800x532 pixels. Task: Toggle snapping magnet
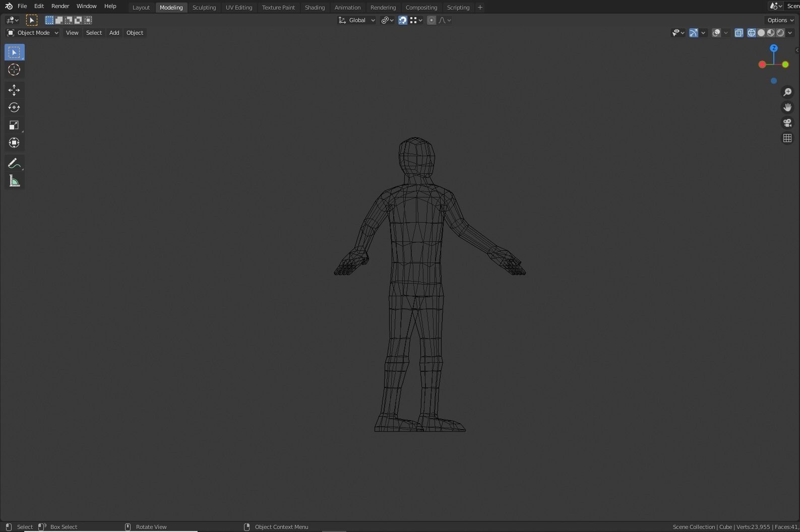tap(403, 20)
